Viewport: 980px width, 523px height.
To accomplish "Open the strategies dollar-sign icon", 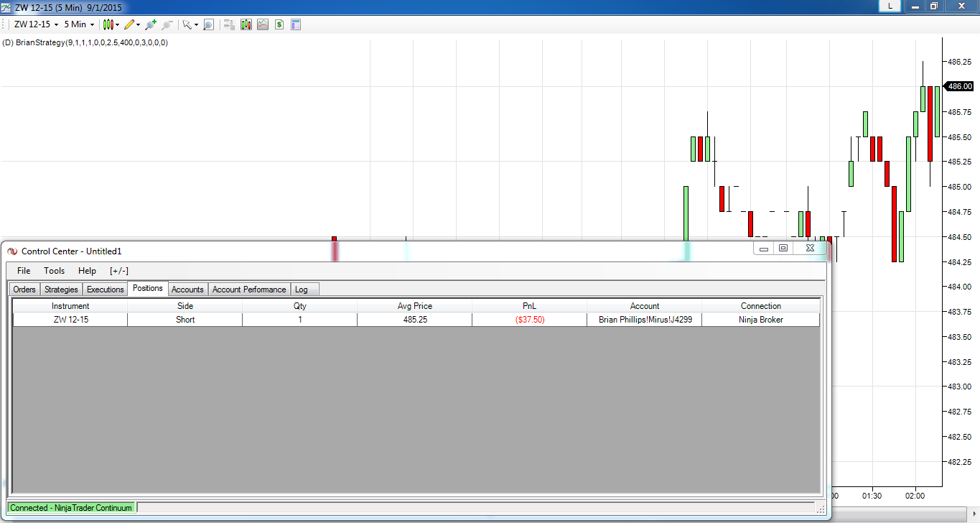I will click(x=279, y=24).
